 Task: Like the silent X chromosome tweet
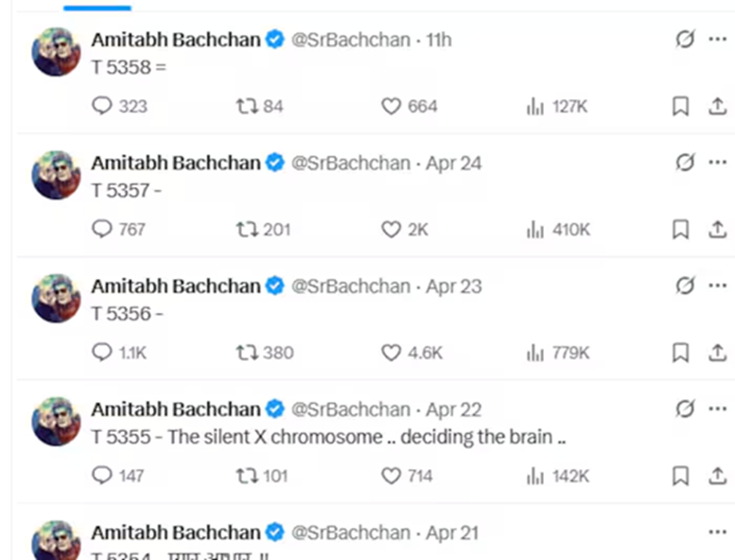(x=391, y=476)
